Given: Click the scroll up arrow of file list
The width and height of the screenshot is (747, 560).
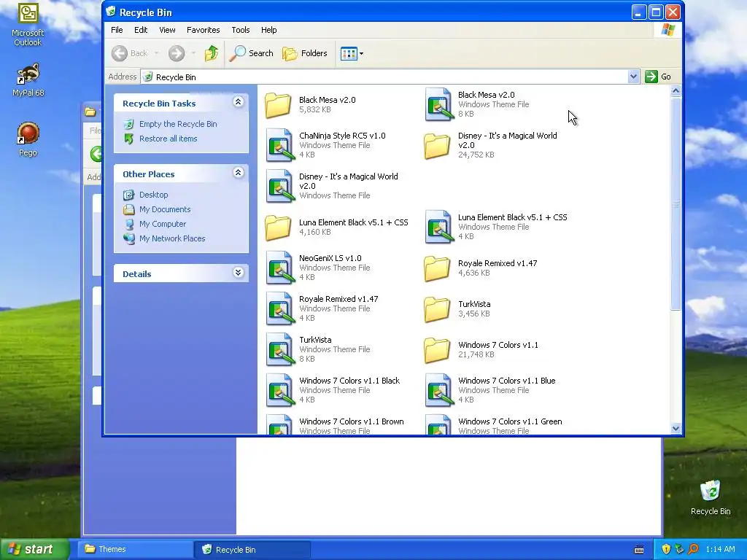Looking at the screenshot, I should pos(676,91).
